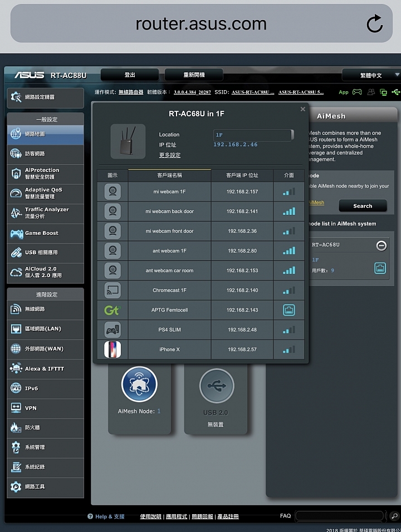Select IP address 192.168.2.140
The image size is (401, 532).
point(242,290)
